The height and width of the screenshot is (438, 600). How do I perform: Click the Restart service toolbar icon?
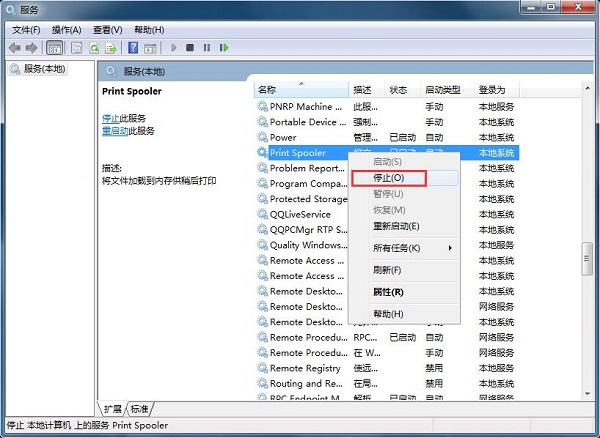pyautogui.click(x=224, y=48)
